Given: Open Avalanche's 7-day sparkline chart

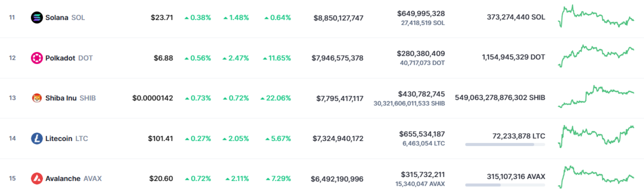Looking at the screenshot, I should 596,177.
